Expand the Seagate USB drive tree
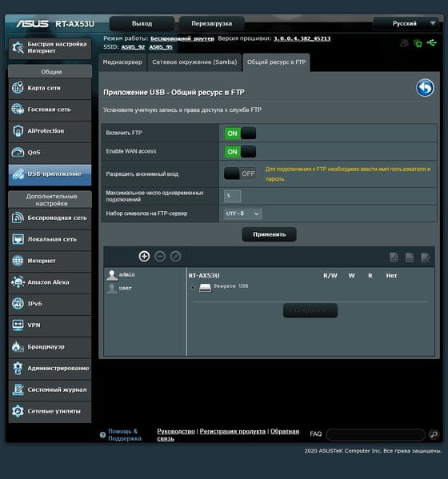This screenshot has height=479, width=448. tap(193, 287)
